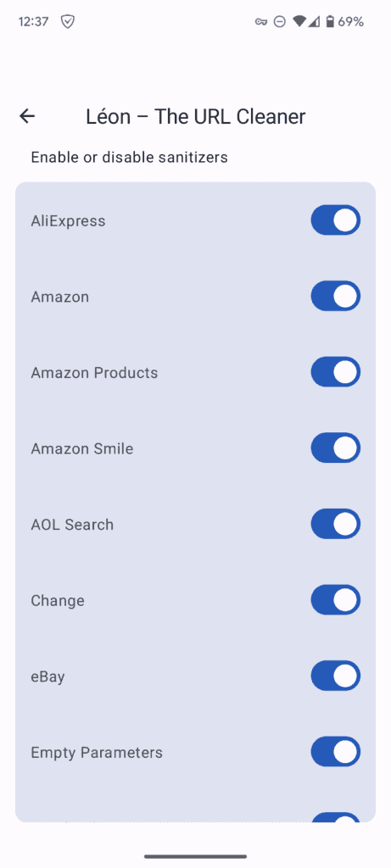Disable the AOL Search toggle
The height and width of the screenshot is (868, 391).
click(x=336, y=524)
